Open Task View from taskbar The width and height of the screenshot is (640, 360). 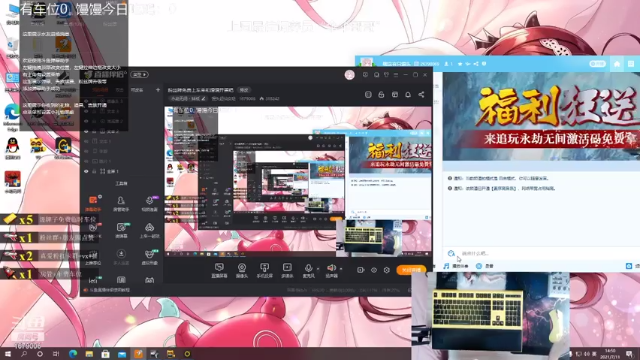coord(56,354)
